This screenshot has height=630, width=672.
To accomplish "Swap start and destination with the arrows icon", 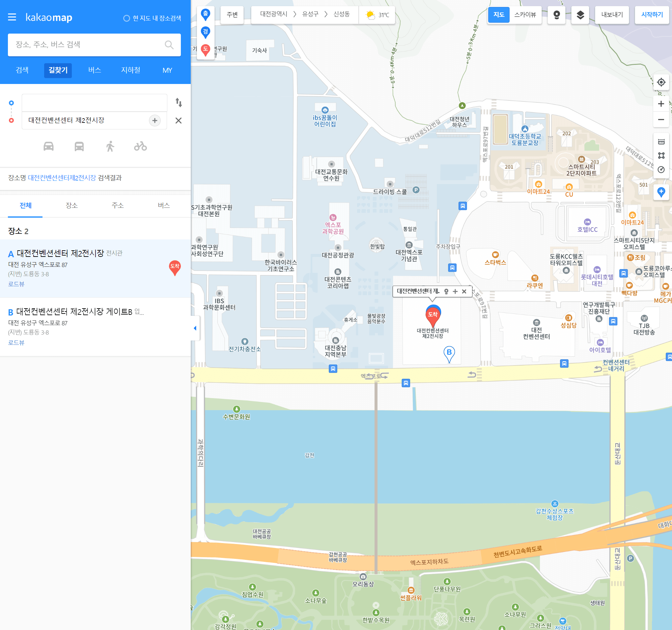I will coord(179,102).
